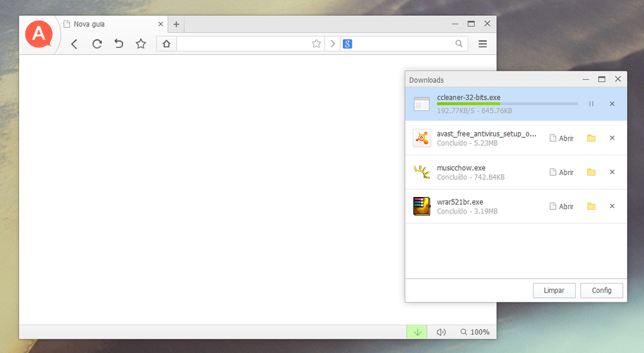This screenshot has height=353, width=644.
Task: Click the red A browser logo
Action: coord(39,33)
